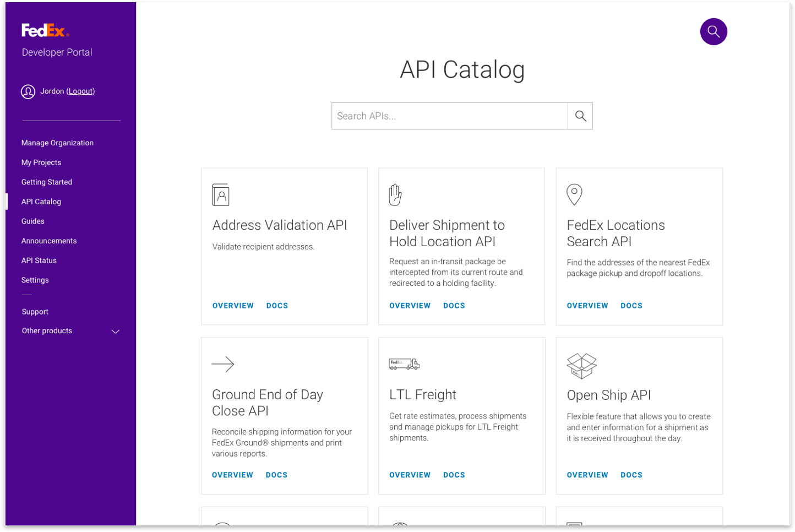Click the user avatar icon beside Jordon
Image resolution: width=795 pixels, height=532 pixels.
pos(28,92)
